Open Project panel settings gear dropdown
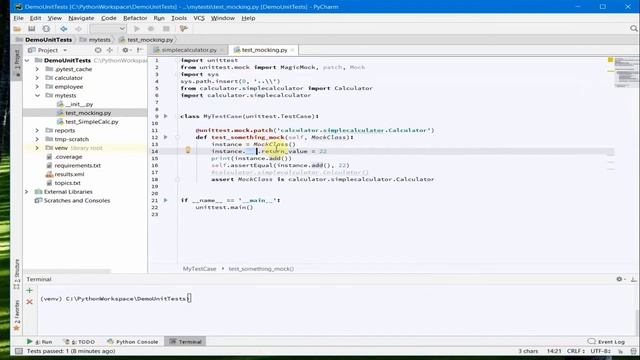640x360 pixels. pos(126,50)
